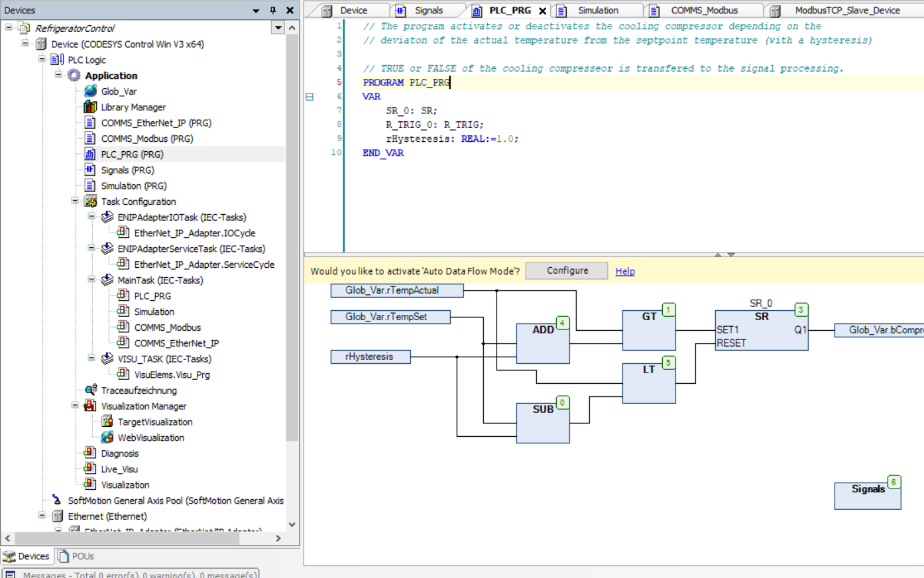Collapse the VAR declaration block

(310, 97)
